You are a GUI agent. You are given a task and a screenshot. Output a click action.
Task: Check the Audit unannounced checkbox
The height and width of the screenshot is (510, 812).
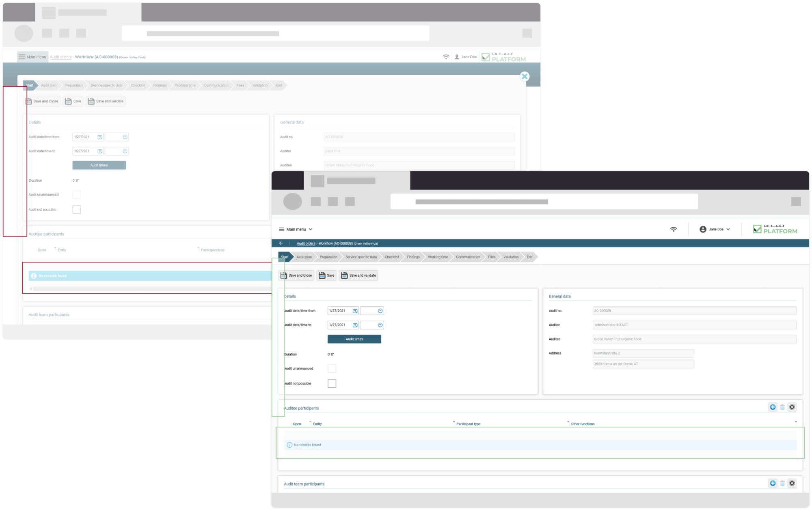[x=332, y=368]
